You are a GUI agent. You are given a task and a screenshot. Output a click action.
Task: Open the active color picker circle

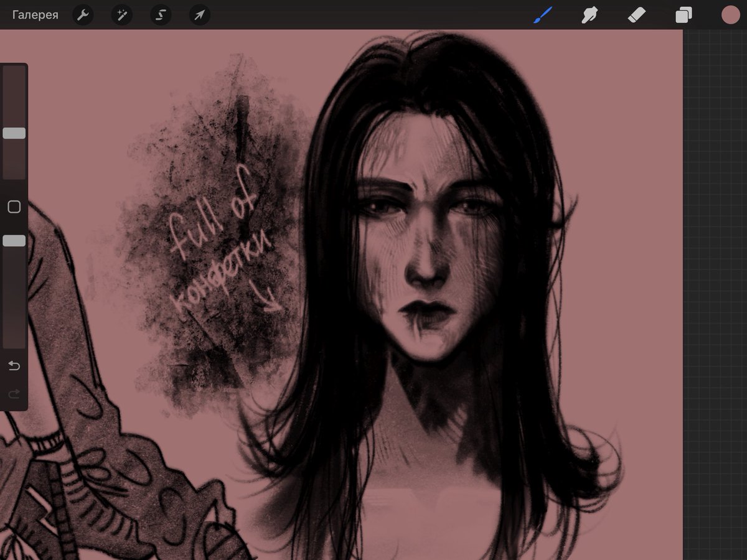tap(730, 15)
